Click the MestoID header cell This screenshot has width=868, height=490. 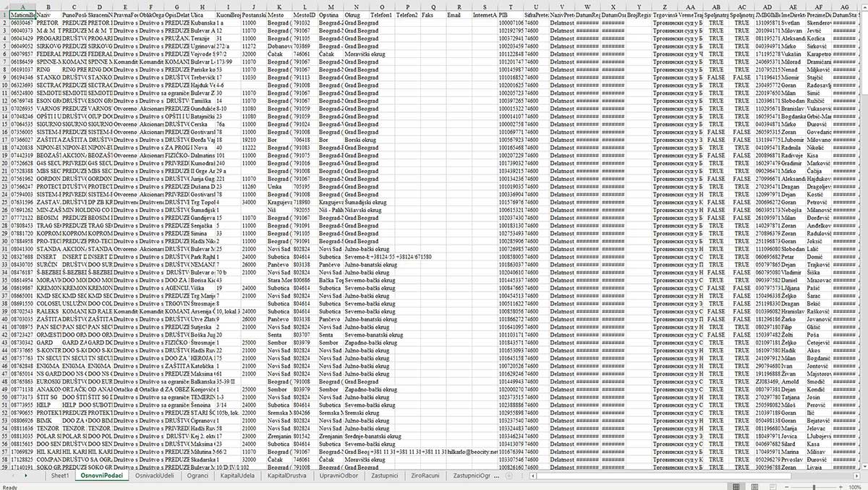(x=305, y=14)
